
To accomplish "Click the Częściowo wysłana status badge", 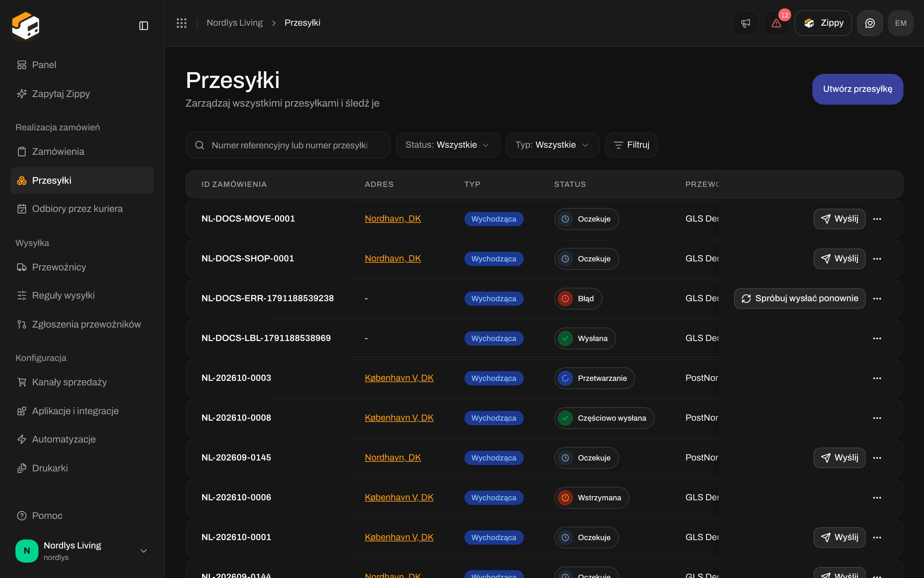I will coord(604,418).
